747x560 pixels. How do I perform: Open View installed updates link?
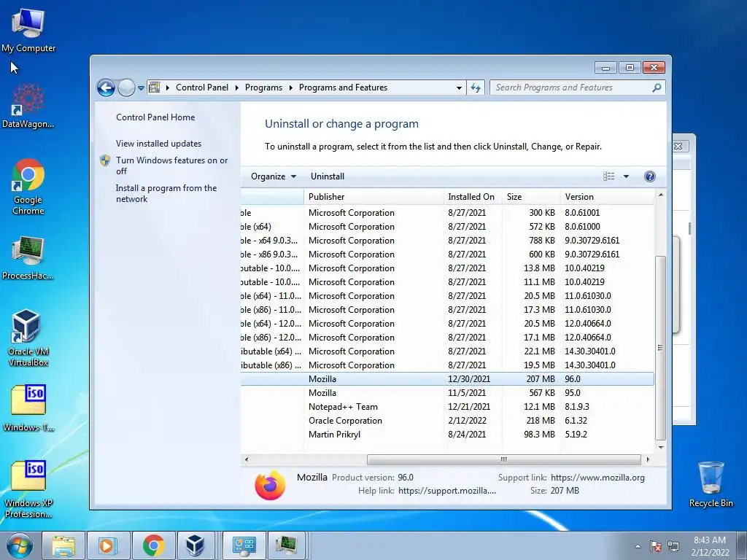click(158, 144)
